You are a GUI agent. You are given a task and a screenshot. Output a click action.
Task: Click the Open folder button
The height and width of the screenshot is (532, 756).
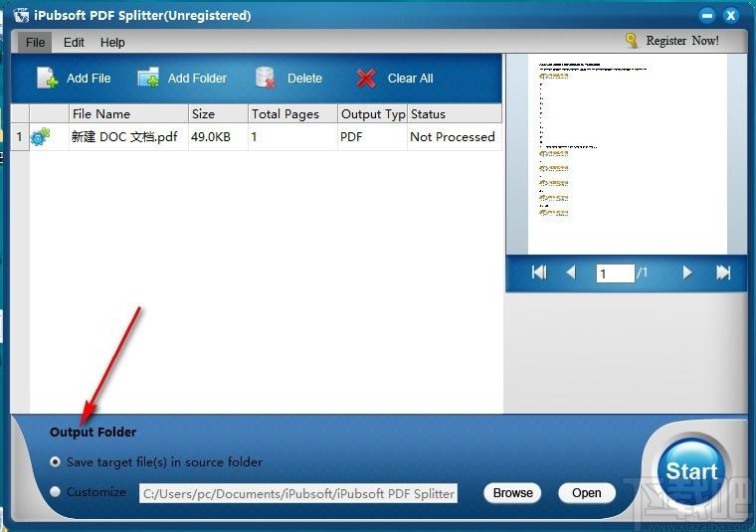click(x=586, y=493)
